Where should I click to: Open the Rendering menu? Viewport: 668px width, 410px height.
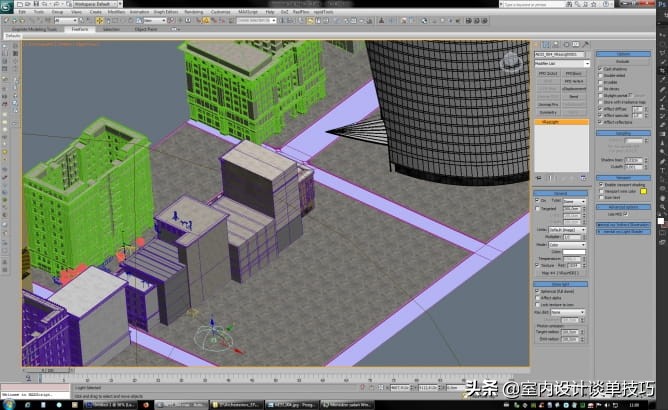[x=192, y=12]
